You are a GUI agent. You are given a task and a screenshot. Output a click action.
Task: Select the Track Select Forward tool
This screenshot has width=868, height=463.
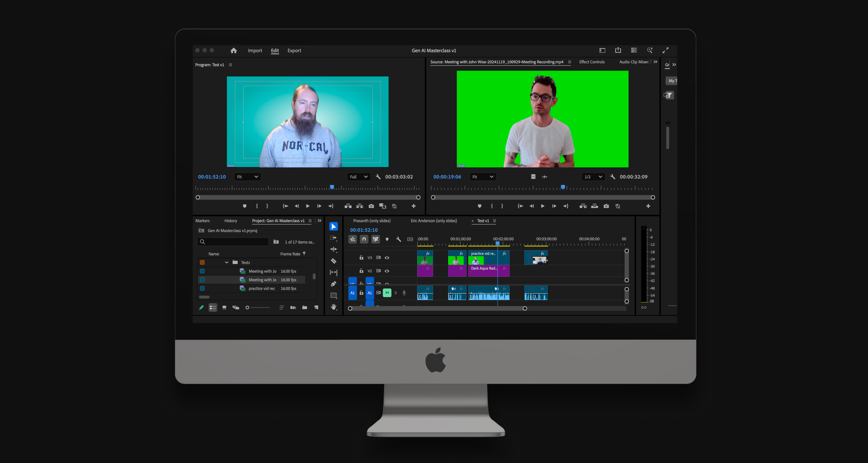pos(333,238)
